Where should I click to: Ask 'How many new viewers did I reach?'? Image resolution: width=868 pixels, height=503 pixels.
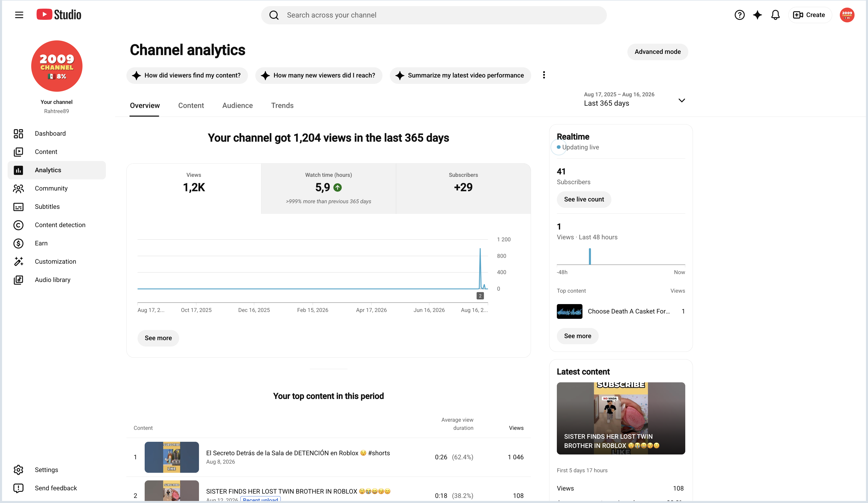[x=319, y=75]
